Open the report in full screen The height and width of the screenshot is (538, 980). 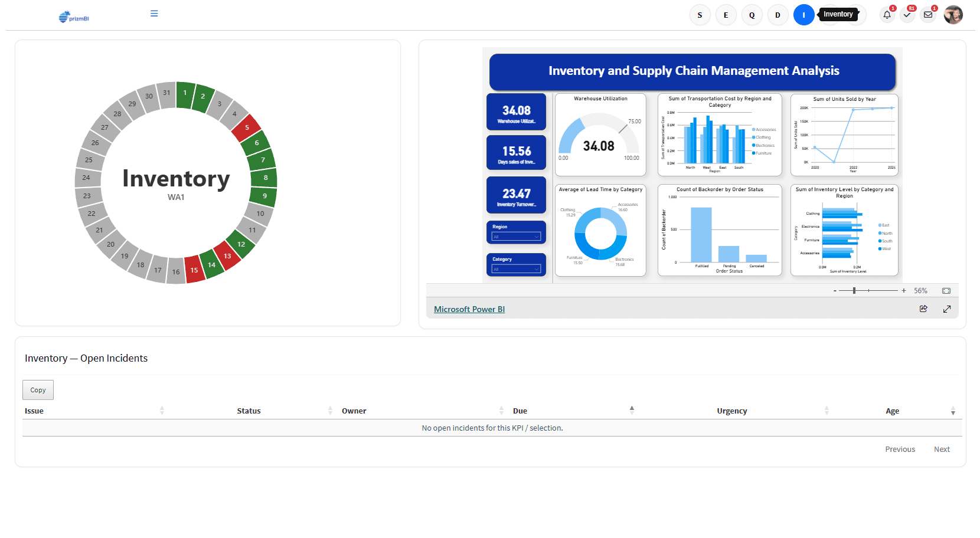pyautogui.click(x=947, y=309)
